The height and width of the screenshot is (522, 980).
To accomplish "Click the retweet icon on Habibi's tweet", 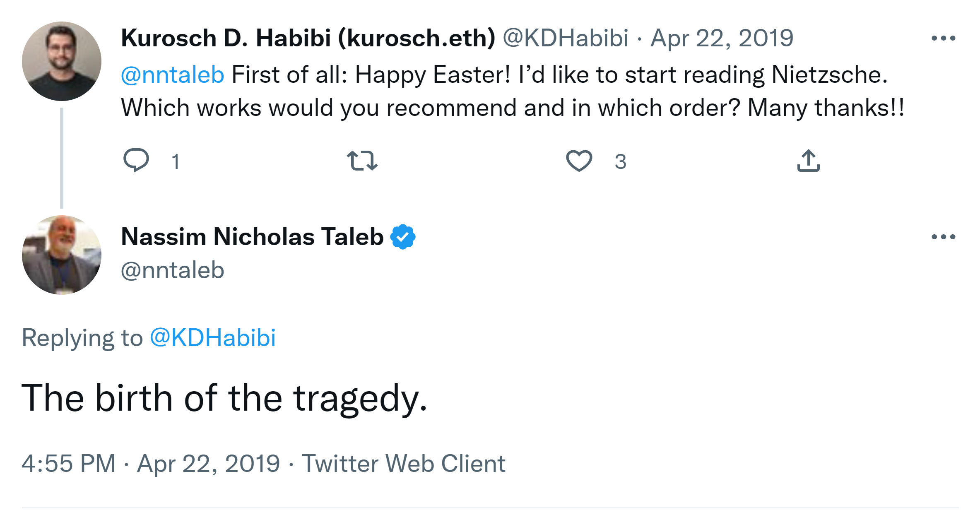I will tap(362, 161).
